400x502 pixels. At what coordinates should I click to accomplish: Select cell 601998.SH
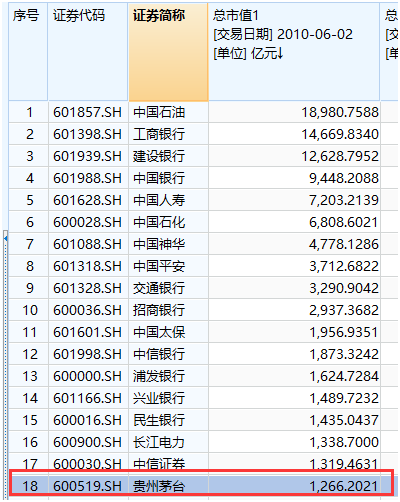coord(88,354)
